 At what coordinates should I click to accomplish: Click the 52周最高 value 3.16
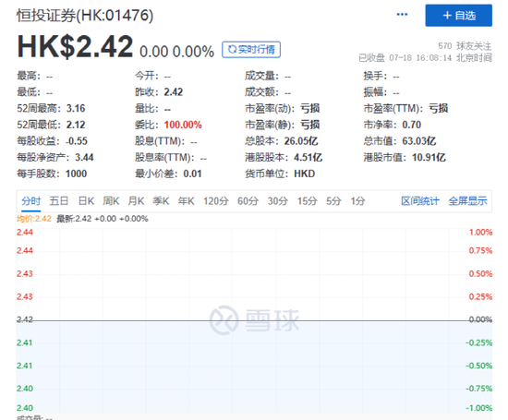[76, 108]
